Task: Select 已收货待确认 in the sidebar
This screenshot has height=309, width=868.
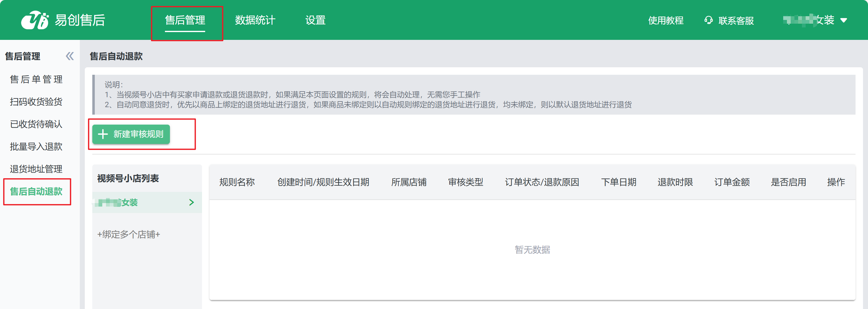Action: (x=36, y=124)
